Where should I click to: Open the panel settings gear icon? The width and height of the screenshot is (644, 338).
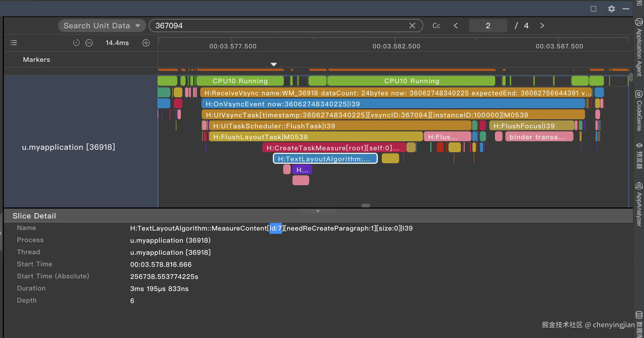[x=611, y=9]
